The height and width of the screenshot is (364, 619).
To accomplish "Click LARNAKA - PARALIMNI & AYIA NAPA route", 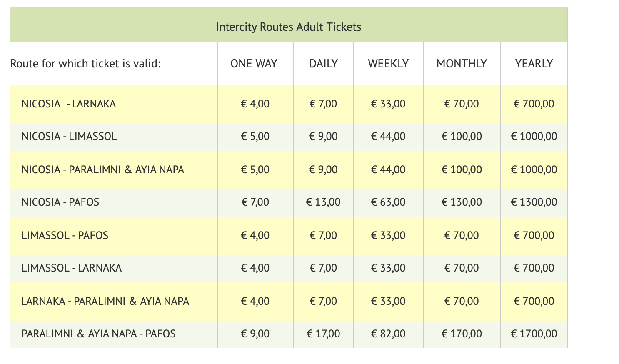I will click(x=105, y=301).
